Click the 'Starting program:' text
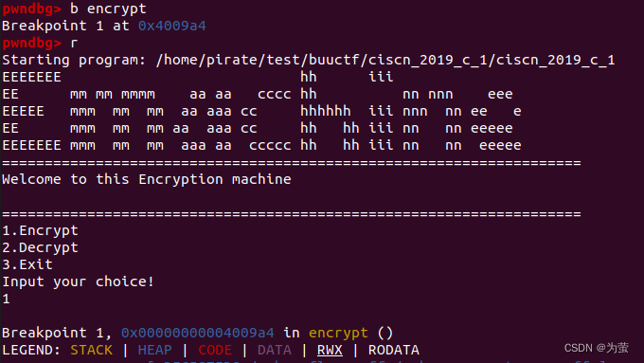This screenshot has height=363, width=644. click(74, 60)
